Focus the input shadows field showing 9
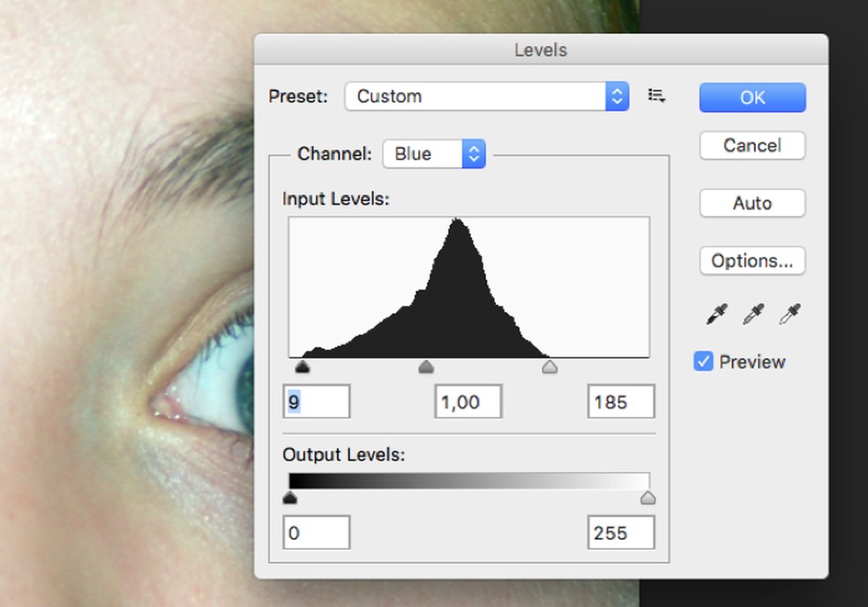Viewport: 868px width, 607px height. (x=317, y=402)
